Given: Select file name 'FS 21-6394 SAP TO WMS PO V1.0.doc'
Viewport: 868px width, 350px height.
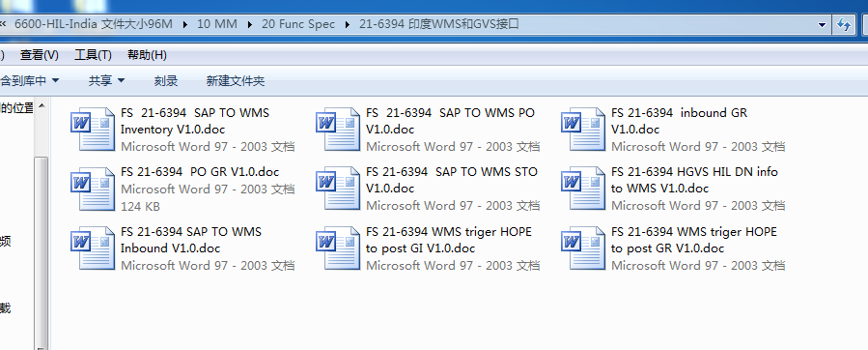Looking at the screenshot, I should tap(450, 121).
